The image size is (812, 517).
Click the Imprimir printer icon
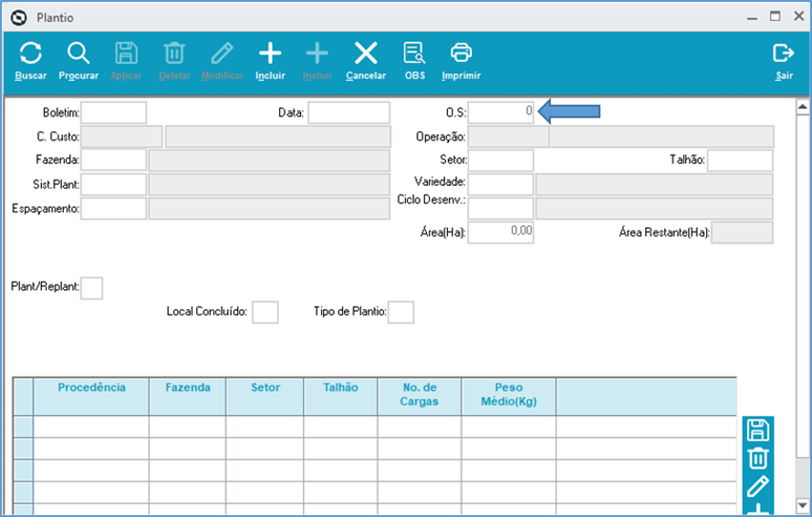point(461,53)
